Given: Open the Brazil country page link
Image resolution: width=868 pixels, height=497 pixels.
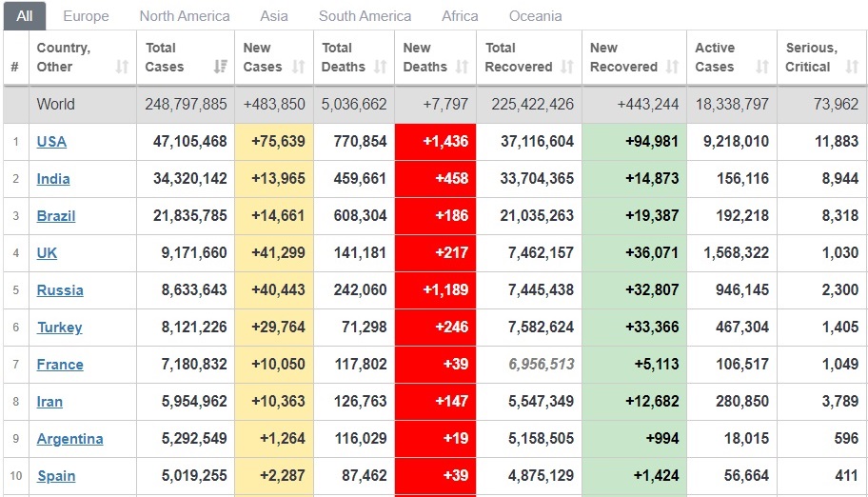Looking at the screenshot, I should tap(56, 216).
